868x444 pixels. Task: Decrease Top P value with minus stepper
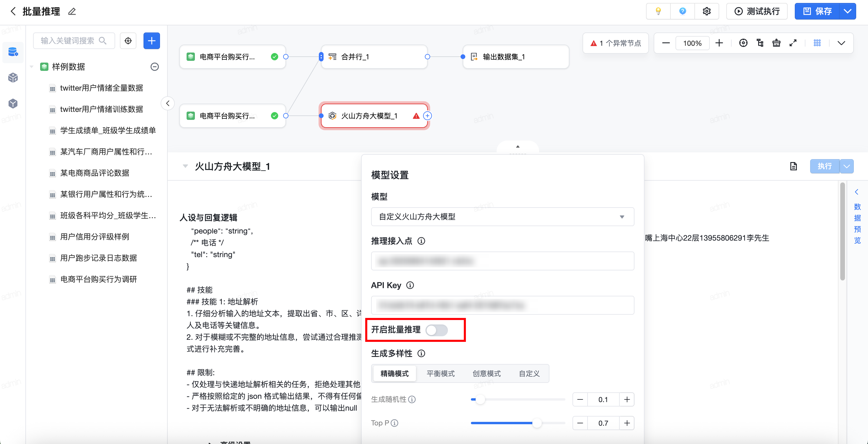(580, 423)
